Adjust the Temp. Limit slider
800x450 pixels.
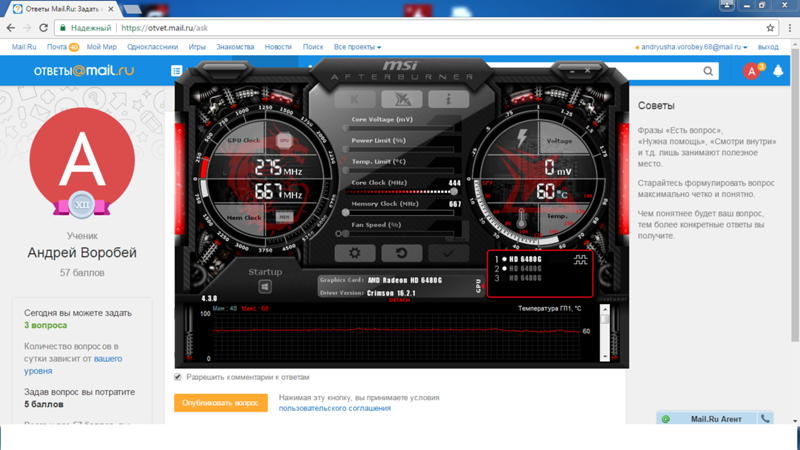399,170
